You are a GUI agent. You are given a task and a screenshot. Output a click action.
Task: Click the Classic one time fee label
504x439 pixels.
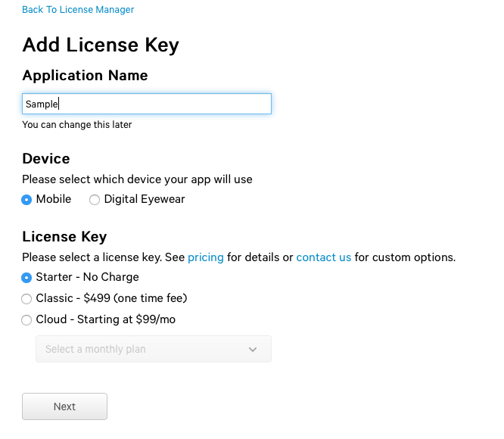111,298
